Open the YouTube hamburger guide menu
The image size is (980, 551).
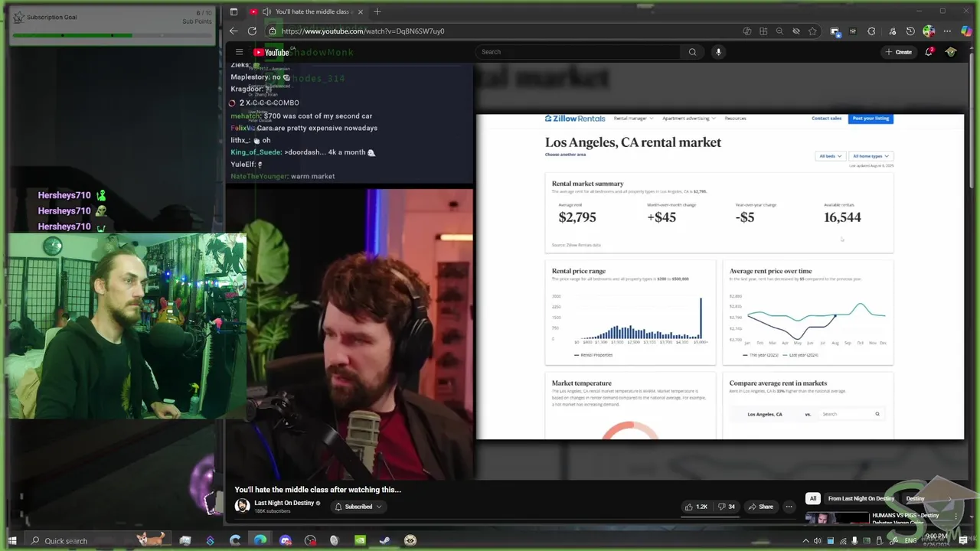point(239,52)
